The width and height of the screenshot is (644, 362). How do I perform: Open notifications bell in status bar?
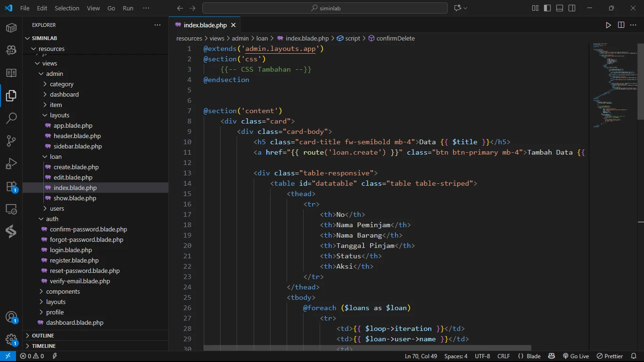[633, 356]
